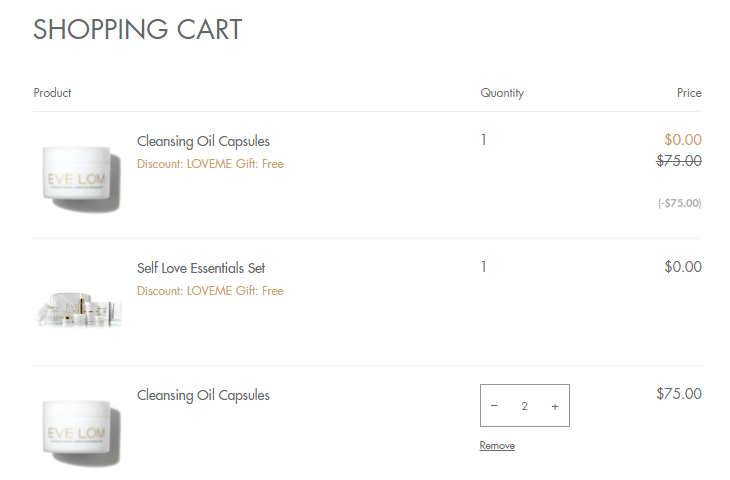Click the SHOPPING CART heading
Screen dimensions: 730x480
tap(138, 29)
